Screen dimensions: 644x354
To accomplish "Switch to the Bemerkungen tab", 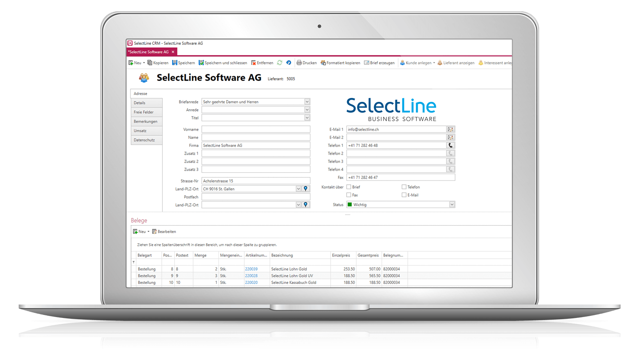I will tap(146, 122).
